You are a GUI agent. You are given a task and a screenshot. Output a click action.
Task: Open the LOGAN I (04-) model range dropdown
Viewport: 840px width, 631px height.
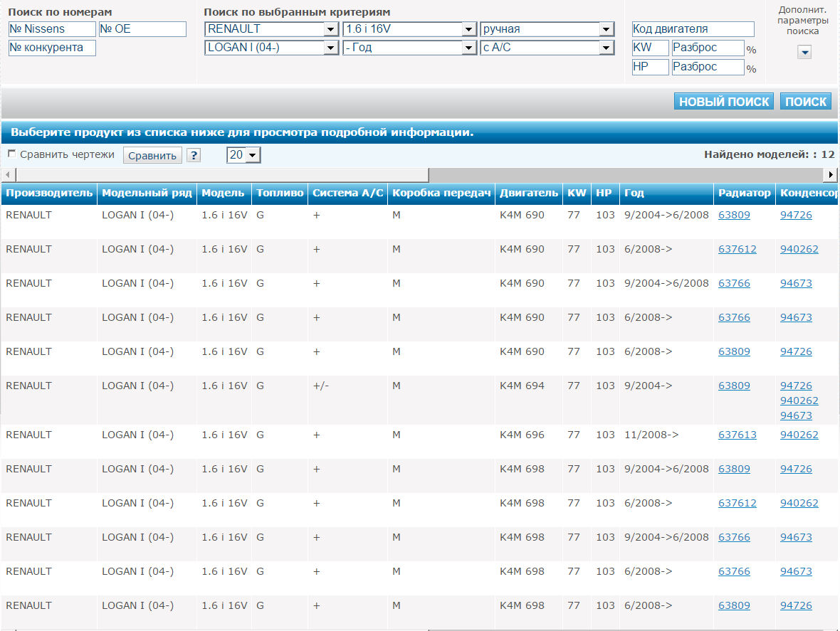coord(271,48)
